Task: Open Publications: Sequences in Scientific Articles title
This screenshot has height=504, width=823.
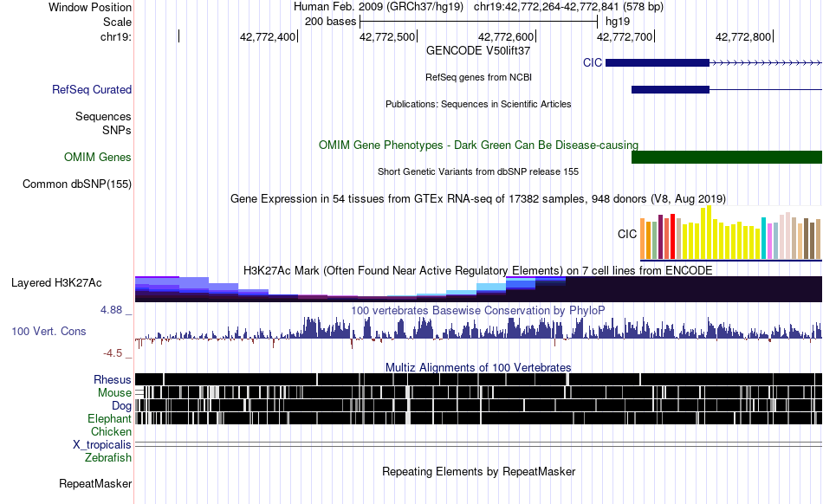Action: 478,105
